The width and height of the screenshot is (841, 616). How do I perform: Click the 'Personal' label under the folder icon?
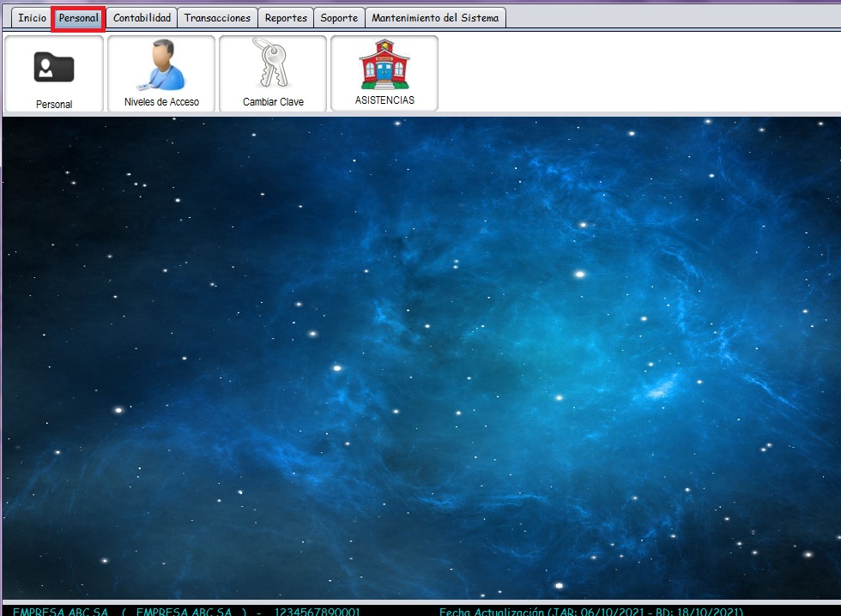[x=54, y=104]
